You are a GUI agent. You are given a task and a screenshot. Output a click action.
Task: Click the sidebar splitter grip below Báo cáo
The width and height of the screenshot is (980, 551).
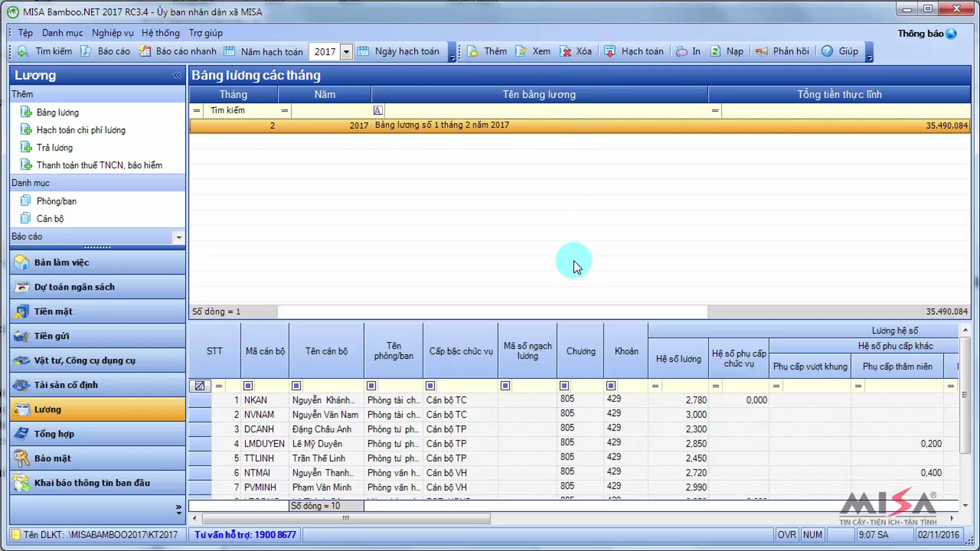[x=97, y=247]
